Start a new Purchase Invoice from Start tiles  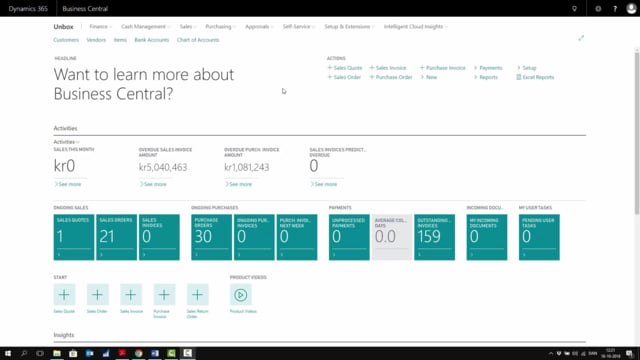pyautogui.click(x=164, y=295)
